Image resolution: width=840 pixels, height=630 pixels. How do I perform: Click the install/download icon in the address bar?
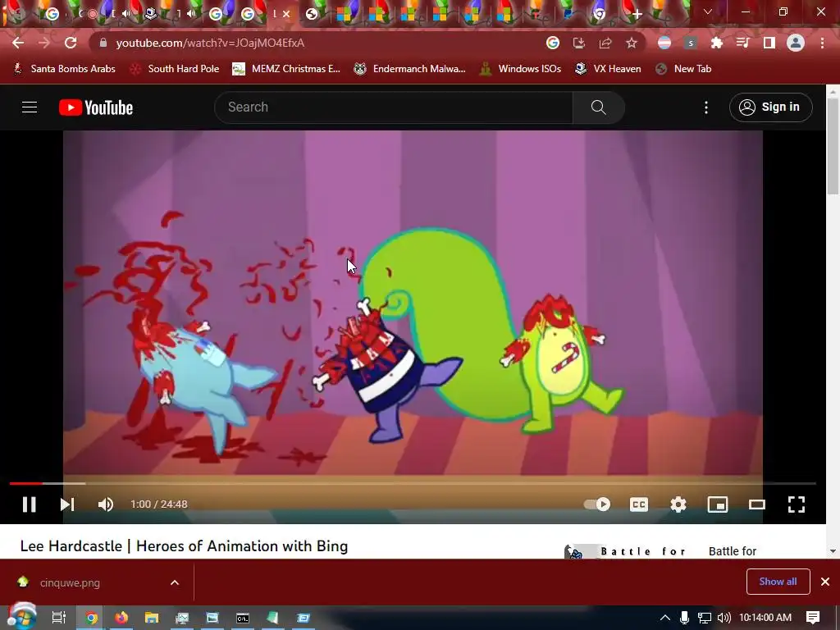[578, 43]
